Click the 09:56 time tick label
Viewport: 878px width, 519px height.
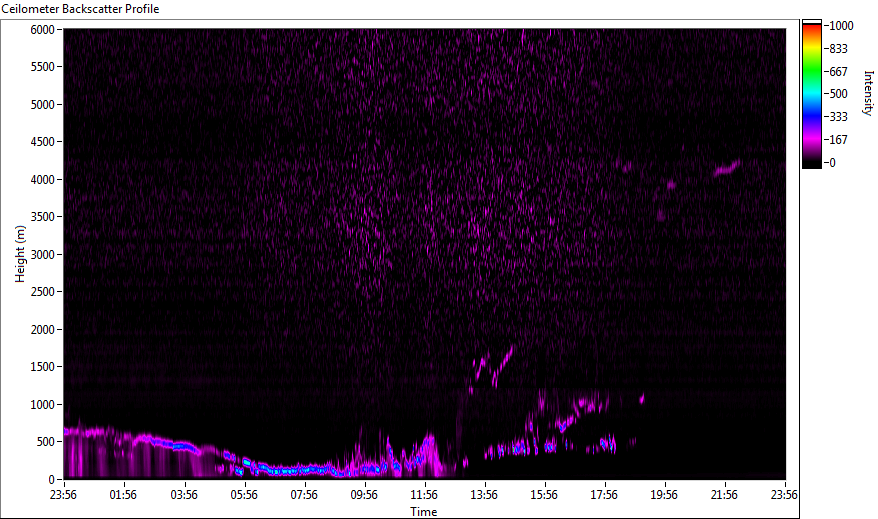click(364, 495)
